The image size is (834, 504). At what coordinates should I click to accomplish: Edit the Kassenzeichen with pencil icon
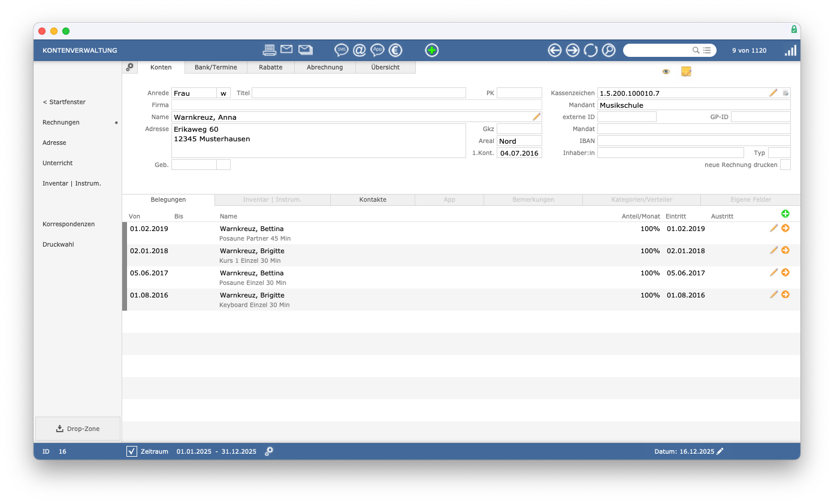click(x=773, y=93)
